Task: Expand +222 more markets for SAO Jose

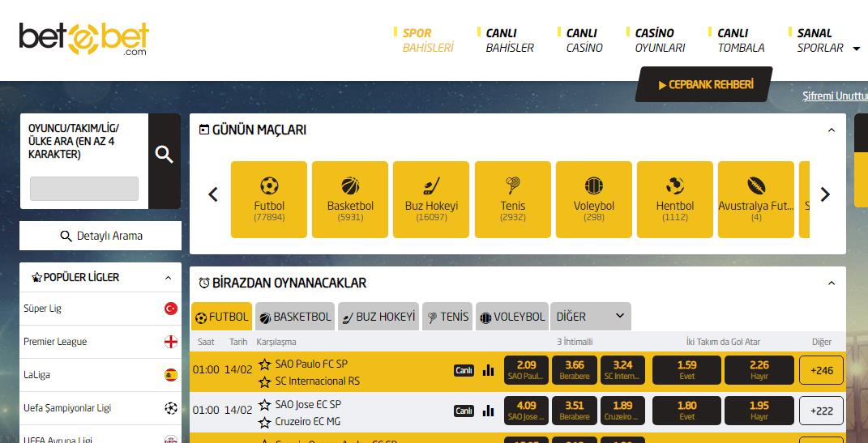Action: pos(822,411)
